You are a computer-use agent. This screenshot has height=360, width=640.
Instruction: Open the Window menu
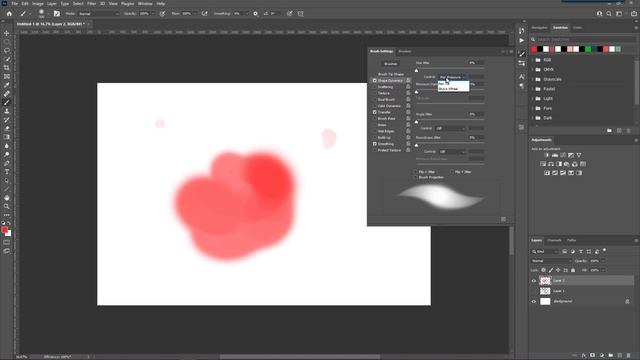[145, 3]
